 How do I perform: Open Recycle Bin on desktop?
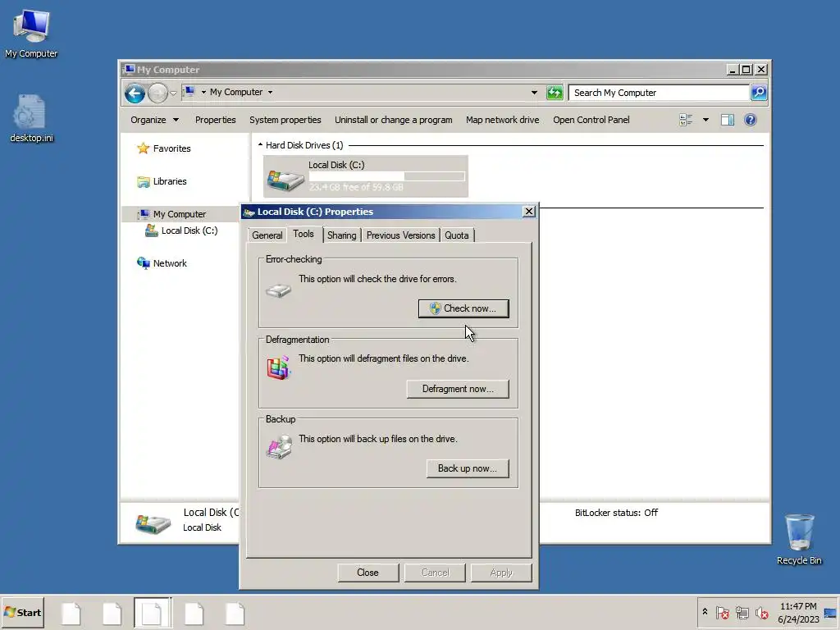point(799,539)
